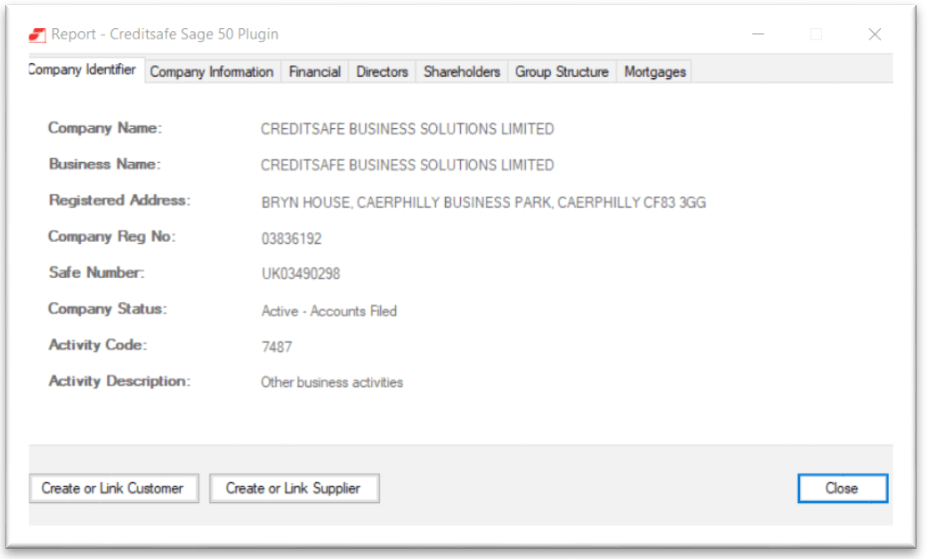Click the window title 'Report - Creditsafe Sage 50 Plugin'

point(165,34)
